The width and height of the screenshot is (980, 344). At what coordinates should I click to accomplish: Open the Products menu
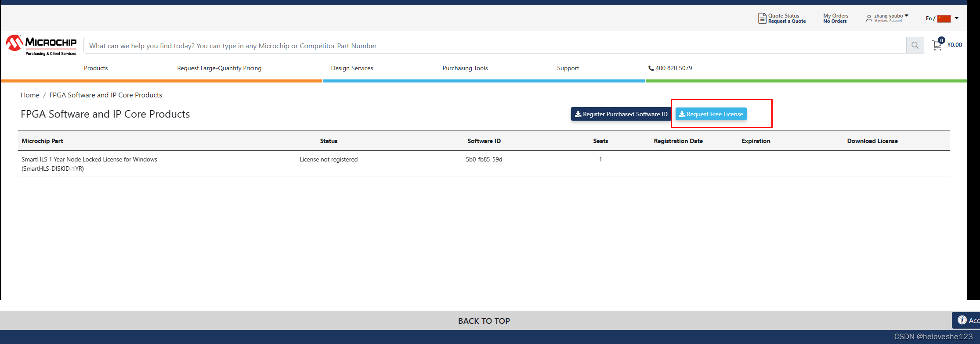point(96,68)
